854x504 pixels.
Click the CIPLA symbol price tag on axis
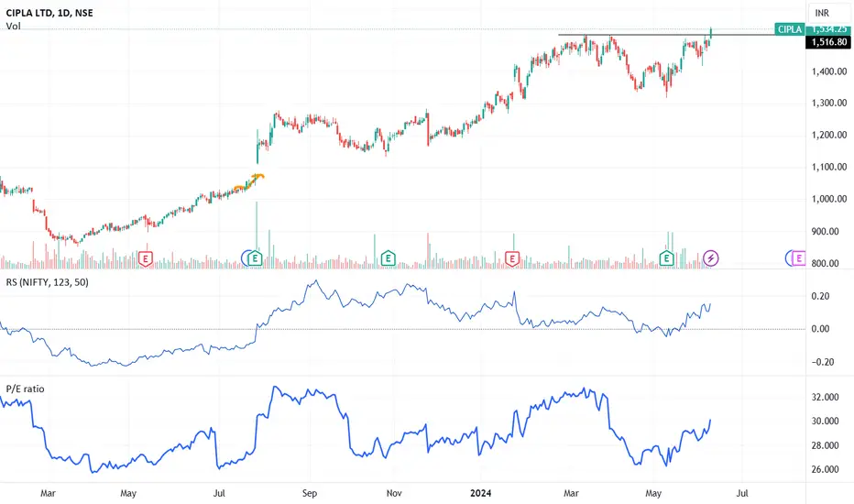pyautogui.click(x=790, y=29)
